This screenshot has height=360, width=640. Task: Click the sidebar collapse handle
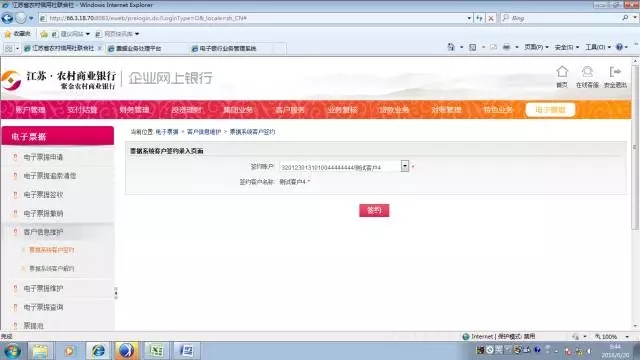pos(116,293)
